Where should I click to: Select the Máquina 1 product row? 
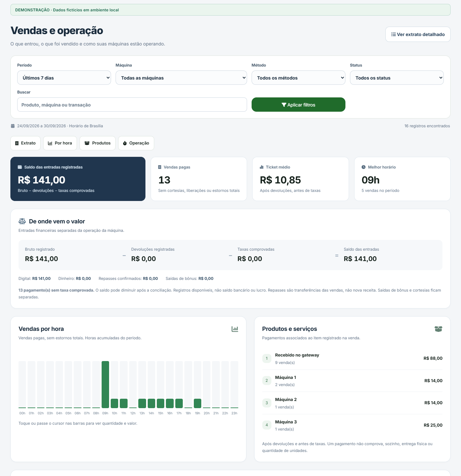[352, 381]
